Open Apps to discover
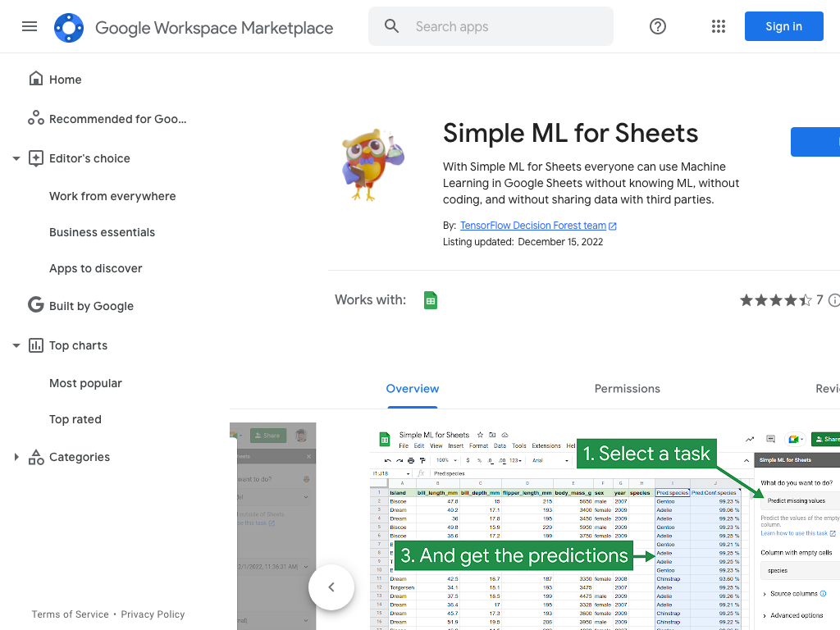 click(x=96, y=268)
